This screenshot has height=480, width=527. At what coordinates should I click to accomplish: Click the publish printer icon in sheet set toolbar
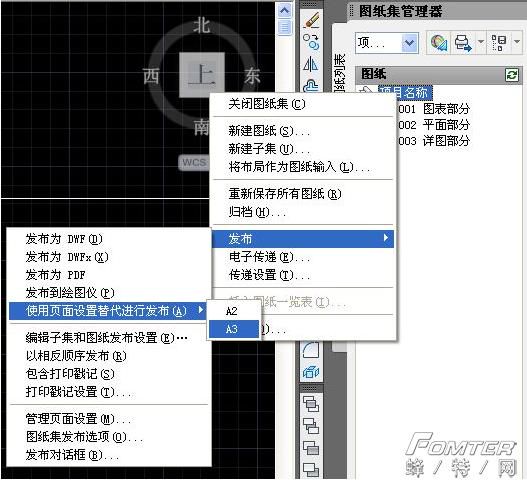463,43
